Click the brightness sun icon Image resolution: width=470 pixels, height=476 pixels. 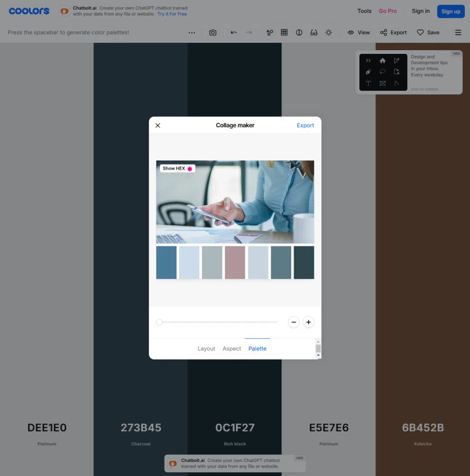coord(329,33)
